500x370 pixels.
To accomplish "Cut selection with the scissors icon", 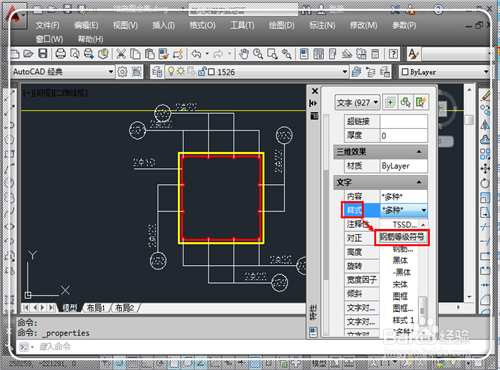I will (121, 53).
